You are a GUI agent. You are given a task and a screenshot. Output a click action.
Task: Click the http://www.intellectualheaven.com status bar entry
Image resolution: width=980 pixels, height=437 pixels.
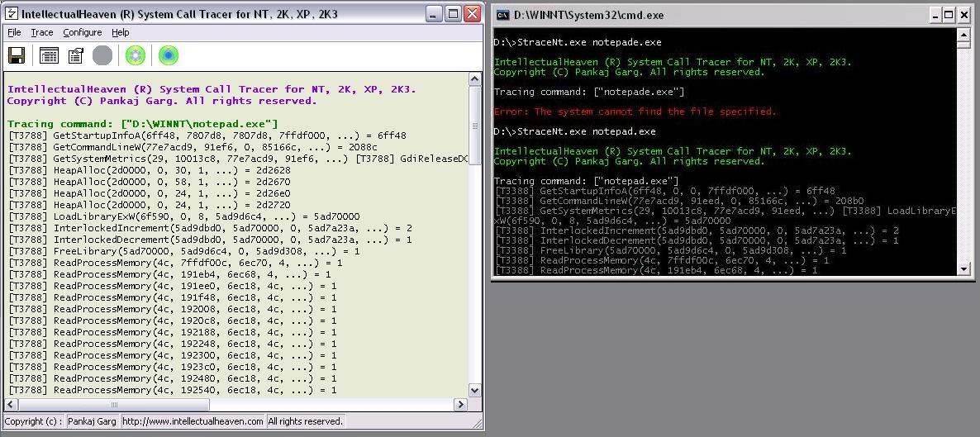pyautogui.click(x=193, y=421)
